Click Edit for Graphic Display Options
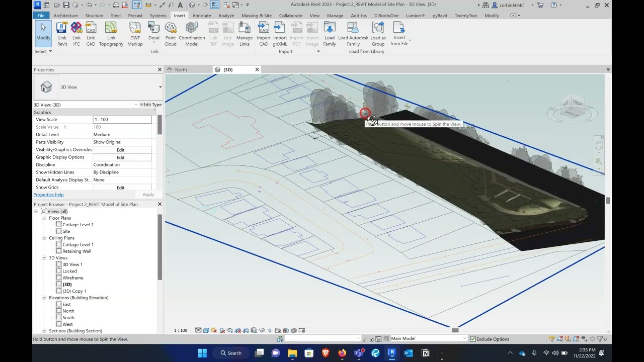Image resolution: width=644 pixels, height=362 pixels. tap(122, 157)
